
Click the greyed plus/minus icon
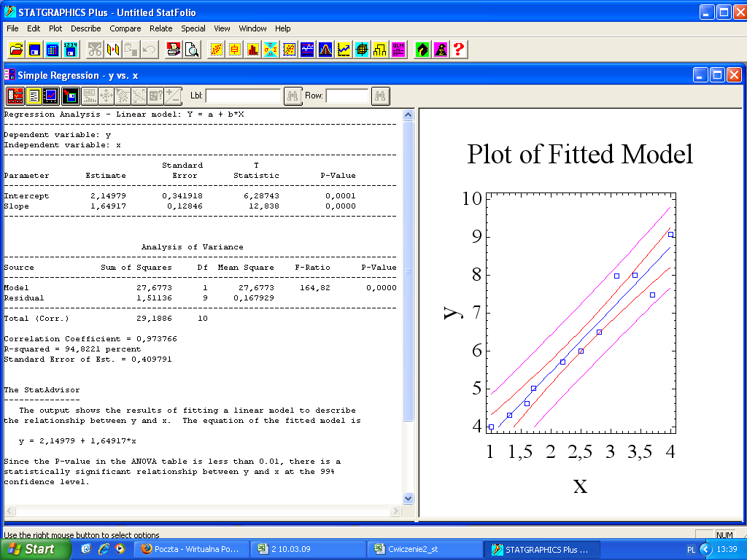pyautogui.click(x=173, y=96)
